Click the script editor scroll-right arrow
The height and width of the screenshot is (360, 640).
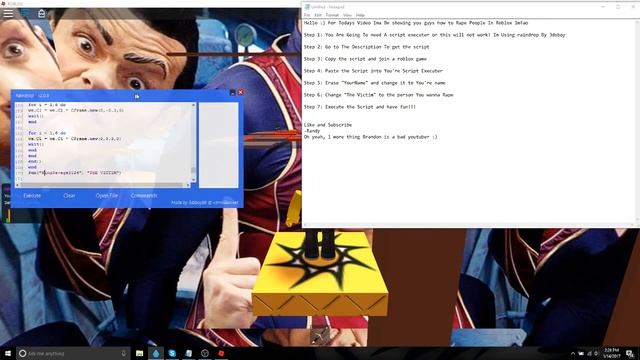pos(188,185)
